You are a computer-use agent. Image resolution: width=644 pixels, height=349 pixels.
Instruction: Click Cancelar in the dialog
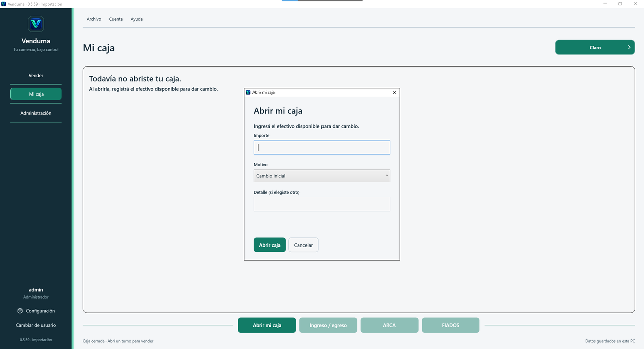coord(303,245)
